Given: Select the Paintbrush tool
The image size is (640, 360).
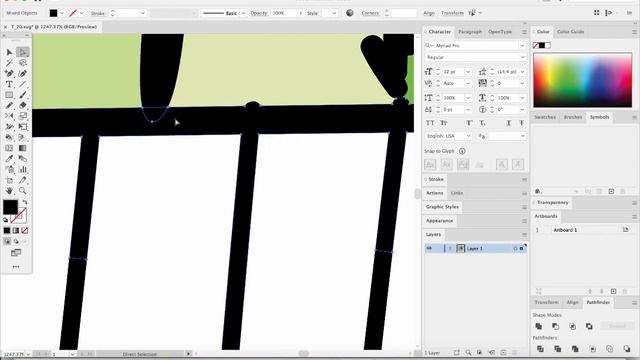Looking at the screenshot, I should 22,95.
